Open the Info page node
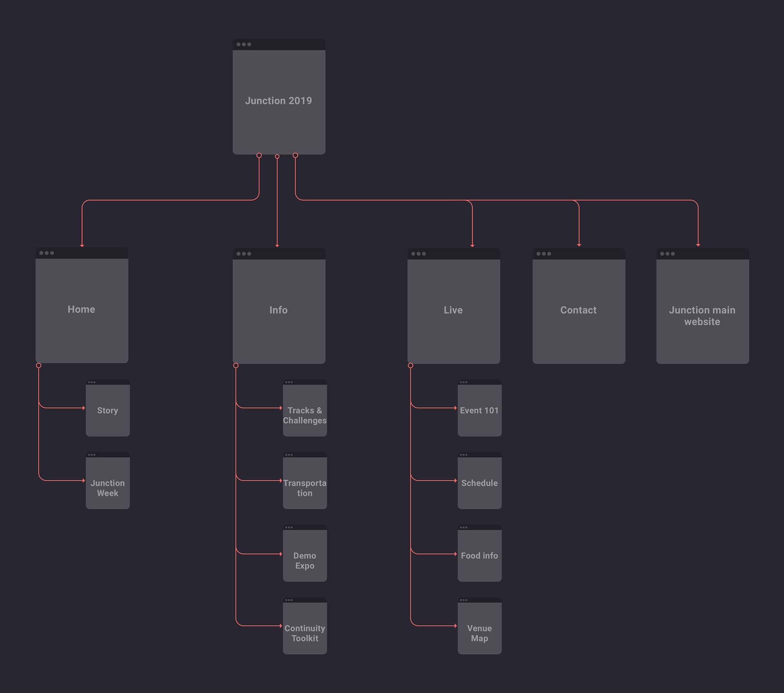 coord(279,310)
